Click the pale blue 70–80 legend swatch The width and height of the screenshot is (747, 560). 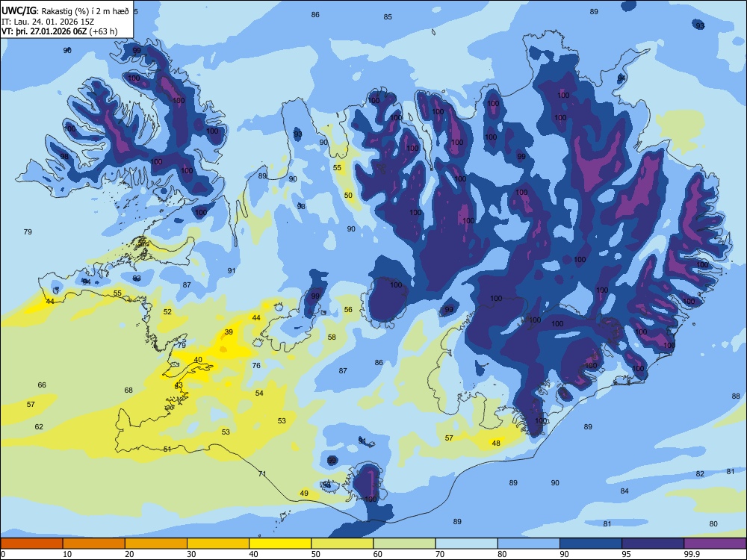(x=466, y=544)
